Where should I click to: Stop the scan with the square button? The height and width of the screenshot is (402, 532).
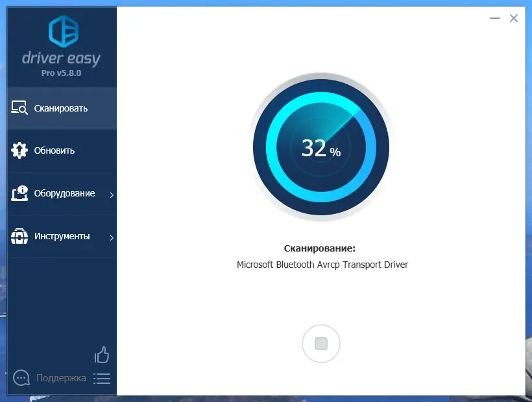(321, 344)
